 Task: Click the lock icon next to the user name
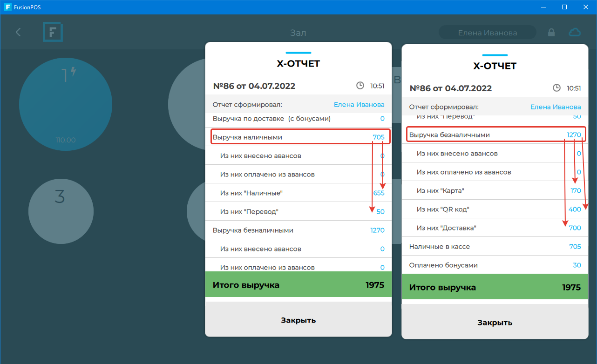pyautogui.click(x=551, y=33)
